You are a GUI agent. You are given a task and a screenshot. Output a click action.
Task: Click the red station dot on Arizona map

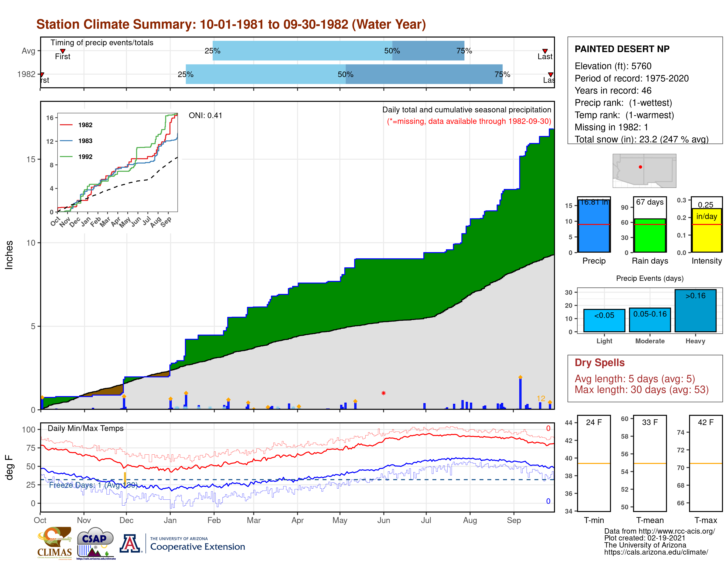coord(640,167)
